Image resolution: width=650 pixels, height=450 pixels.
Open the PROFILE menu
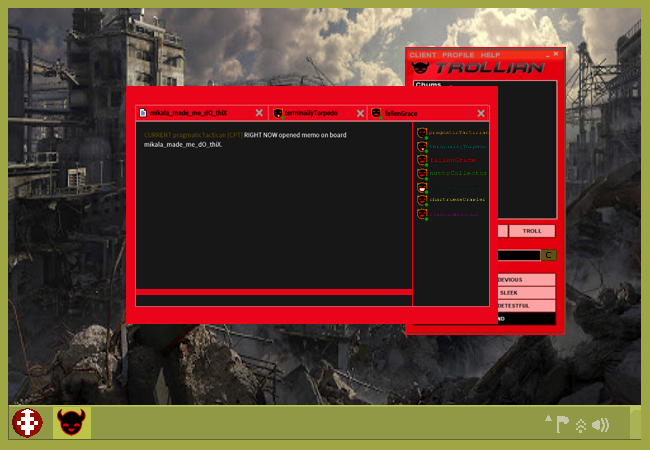click(458, 54)
